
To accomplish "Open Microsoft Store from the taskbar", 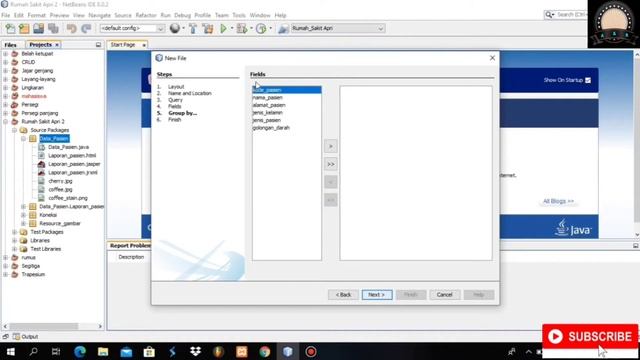I will (149, 351).
